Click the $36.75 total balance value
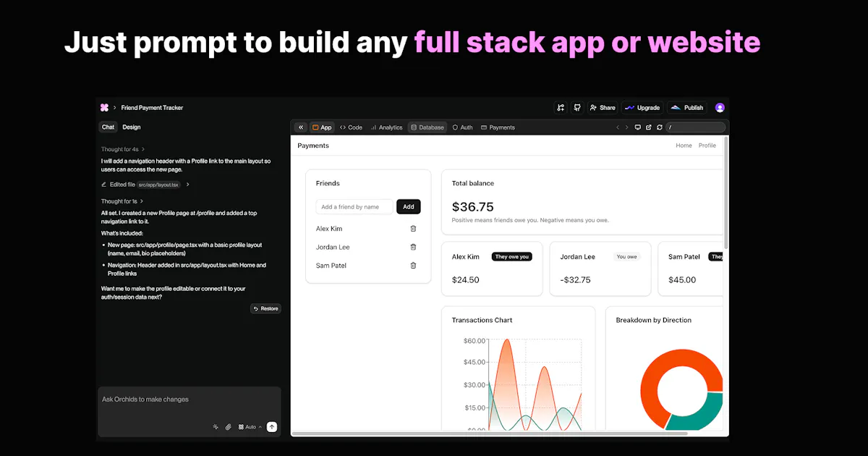This screenshot has height=456, width=868. pyautogui.click(x=472, y=207)
